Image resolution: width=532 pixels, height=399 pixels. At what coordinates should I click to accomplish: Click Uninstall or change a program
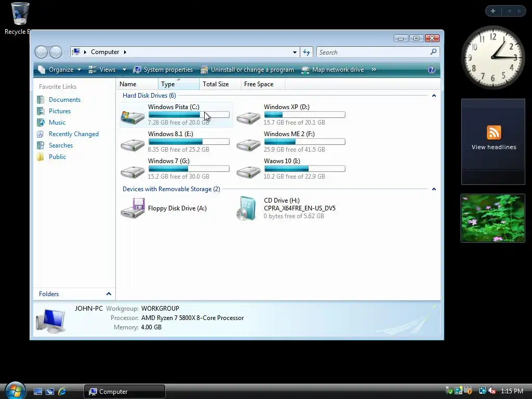[x=247, y=70]
